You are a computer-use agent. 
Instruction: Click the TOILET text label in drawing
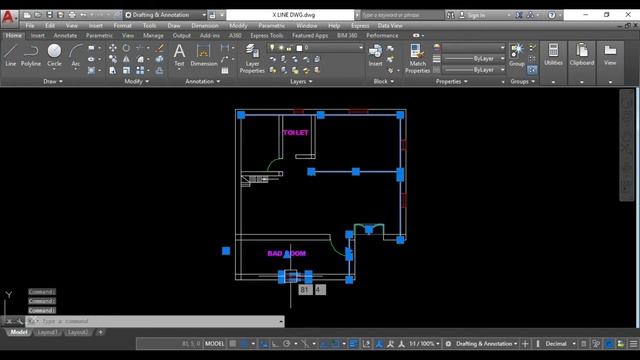pos(296,133)
